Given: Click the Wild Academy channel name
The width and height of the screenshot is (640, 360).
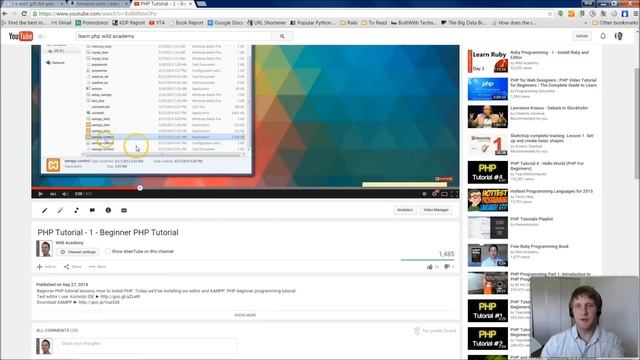Looking at the screenshot, I should coord(69,243).
